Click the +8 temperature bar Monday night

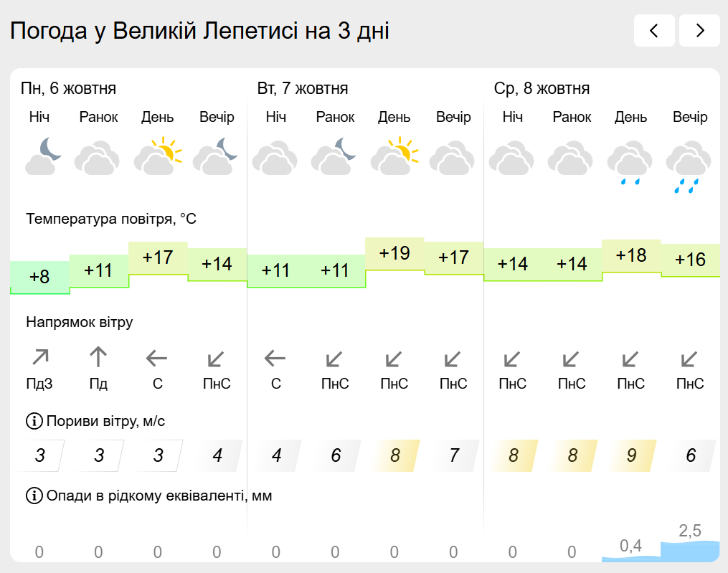pos(40,277)
